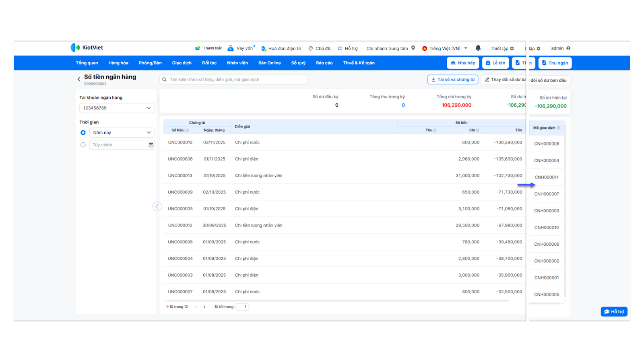This screenshot has width=644, height=362.
Task: Open the Báo cáo menu
Action: click(x=324, y=63)
